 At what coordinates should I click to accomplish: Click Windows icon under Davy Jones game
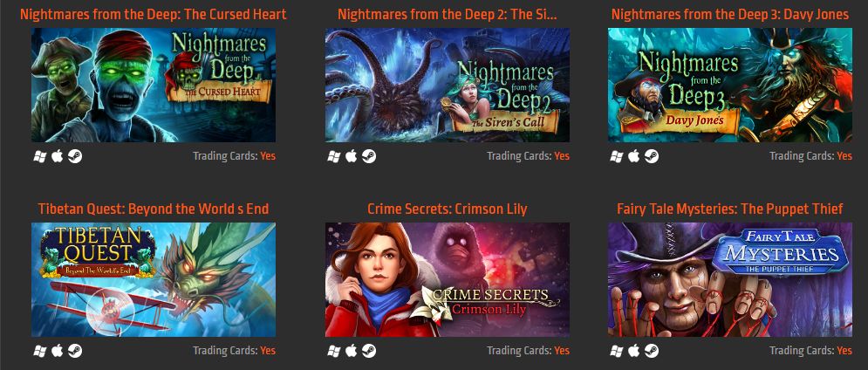616,157
